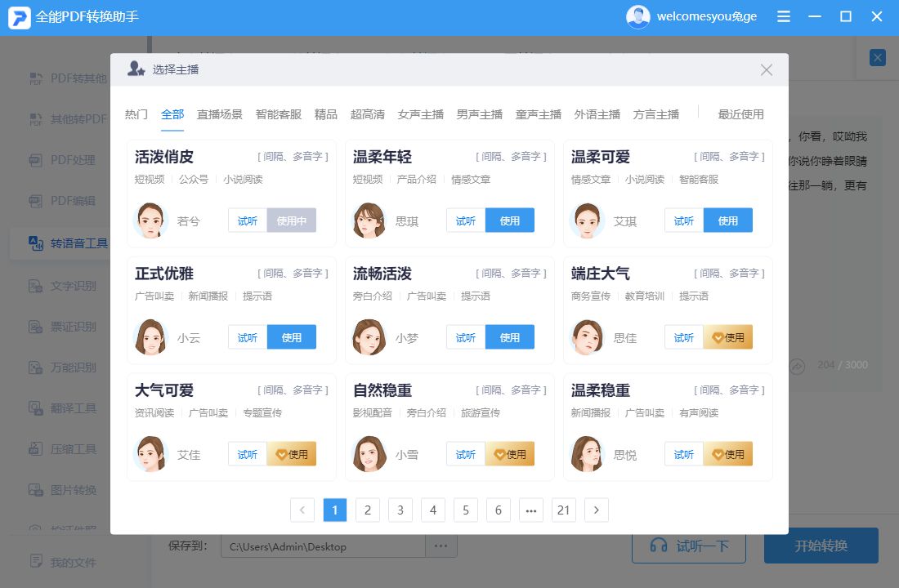Open PDF编辑 in the sidebar
Viewport: 899px width, 588px height.
(62, 201)
